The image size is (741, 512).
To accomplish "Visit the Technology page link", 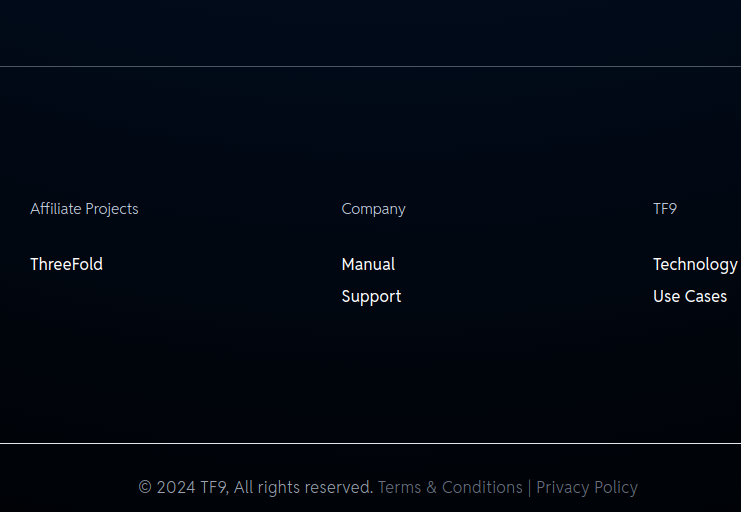I will (x=695, y=264).
